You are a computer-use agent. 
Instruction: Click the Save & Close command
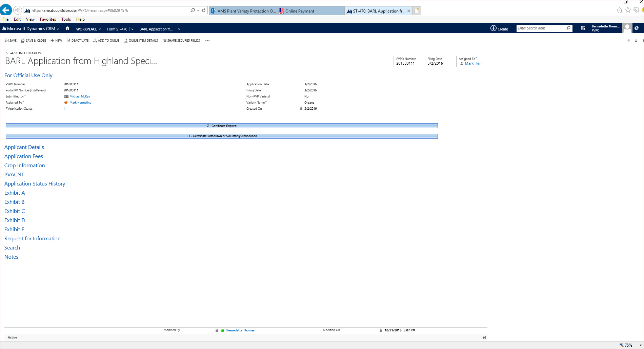click(x=34, y=41)
